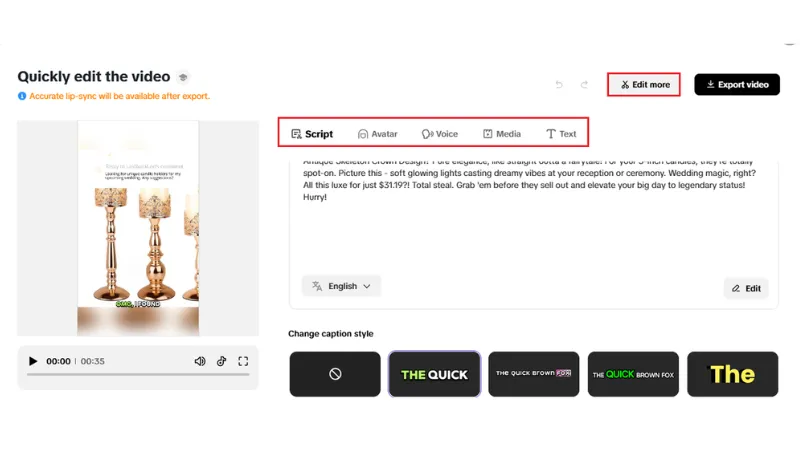Click the info icon near lip-sync notice
The image size is (800, 450).
pos(22,96)
